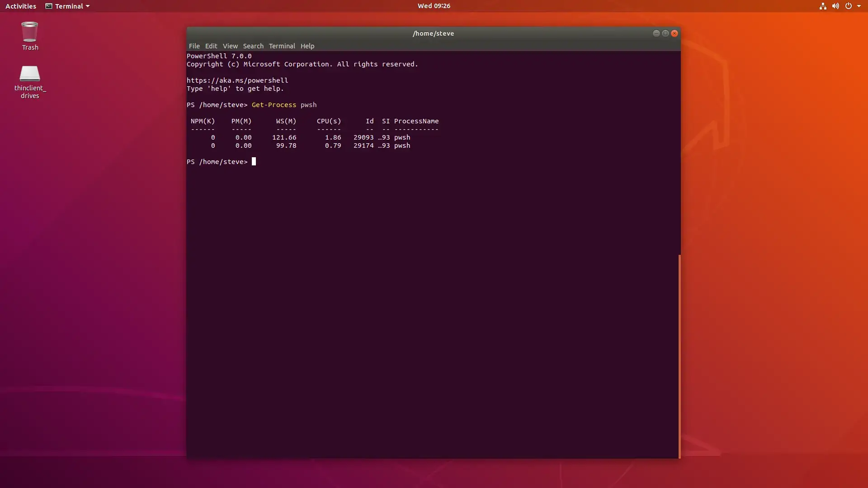Viewport: 868px width, 488px height.
Task: Expand the system menu arrow in top bar
Action: click(859, 6)
